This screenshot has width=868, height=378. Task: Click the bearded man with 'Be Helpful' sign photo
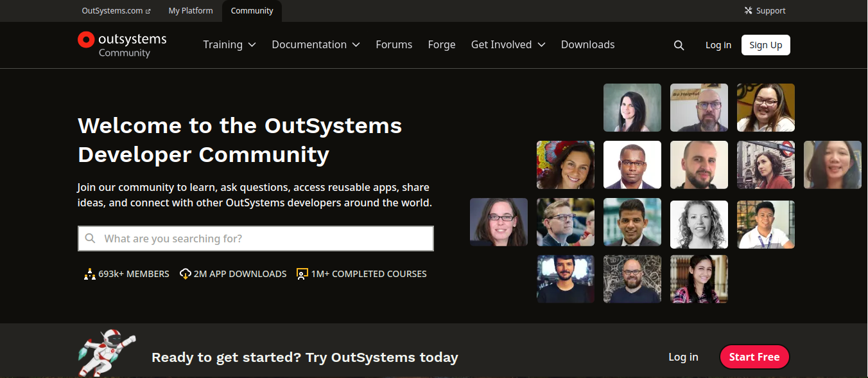tap(699, 107)
